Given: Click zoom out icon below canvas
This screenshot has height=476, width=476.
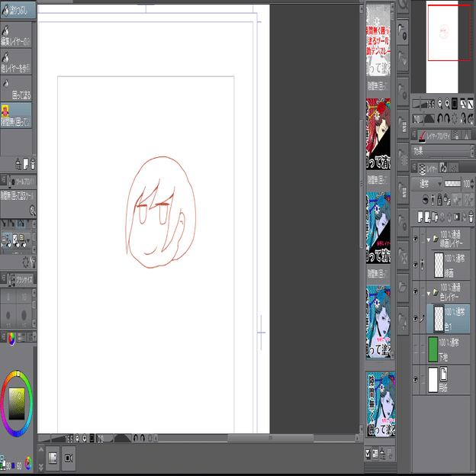Looking at the screenshot, I should pos(77,438).
